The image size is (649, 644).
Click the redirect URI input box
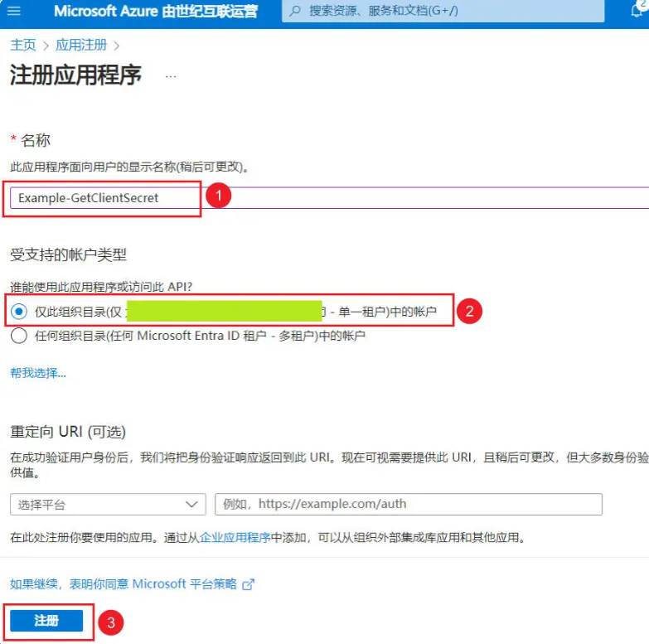tap(408, 504)
